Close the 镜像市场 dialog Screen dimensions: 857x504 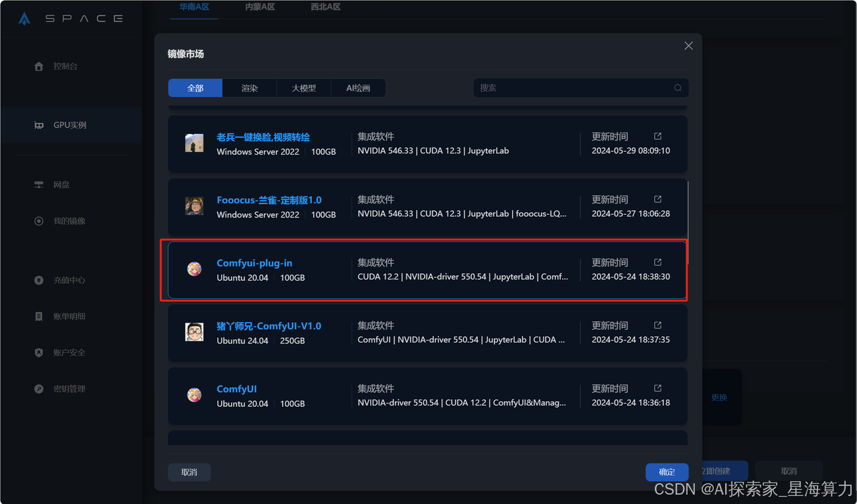[688, 46]
